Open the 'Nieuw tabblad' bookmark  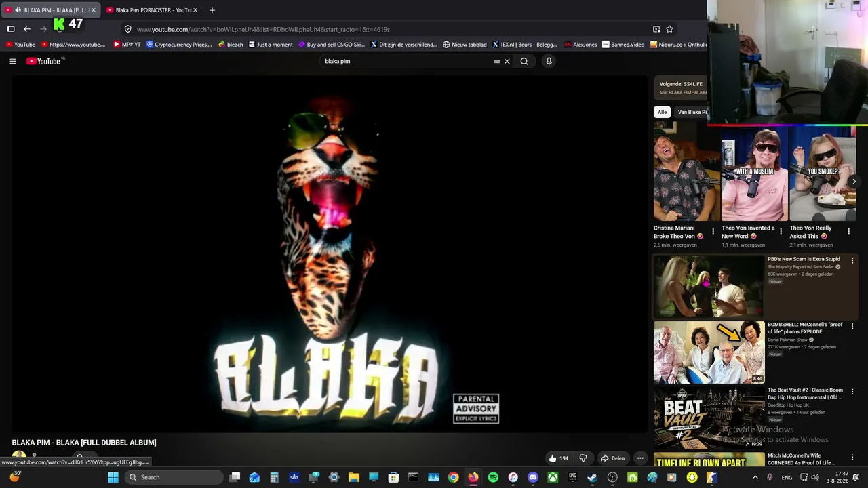(x=465, y=45)
